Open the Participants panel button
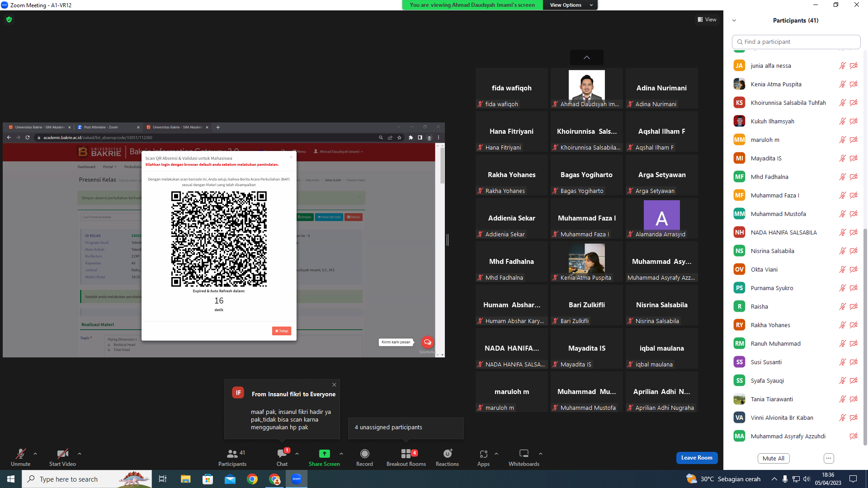The width and height of the screenshot is (868, 488). tap(232, 457)
